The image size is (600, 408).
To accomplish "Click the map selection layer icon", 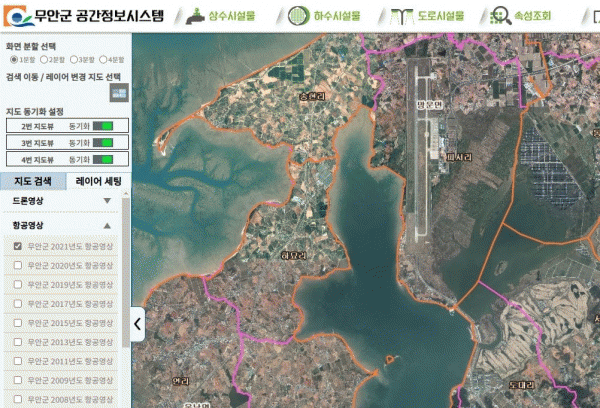I will coord(118,92).
